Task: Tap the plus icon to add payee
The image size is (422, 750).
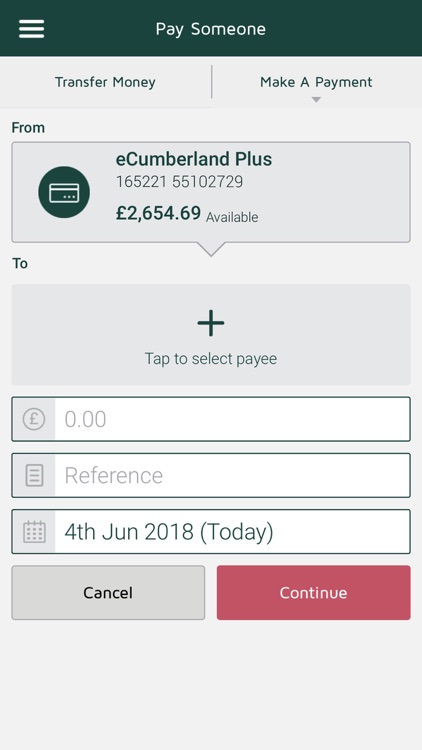Action: (211, 323)
